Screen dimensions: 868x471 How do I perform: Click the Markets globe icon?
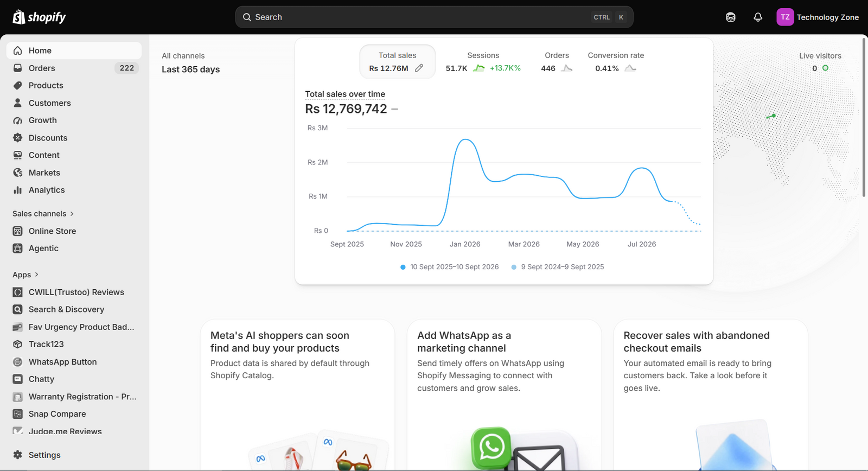(x=18, y=173)
